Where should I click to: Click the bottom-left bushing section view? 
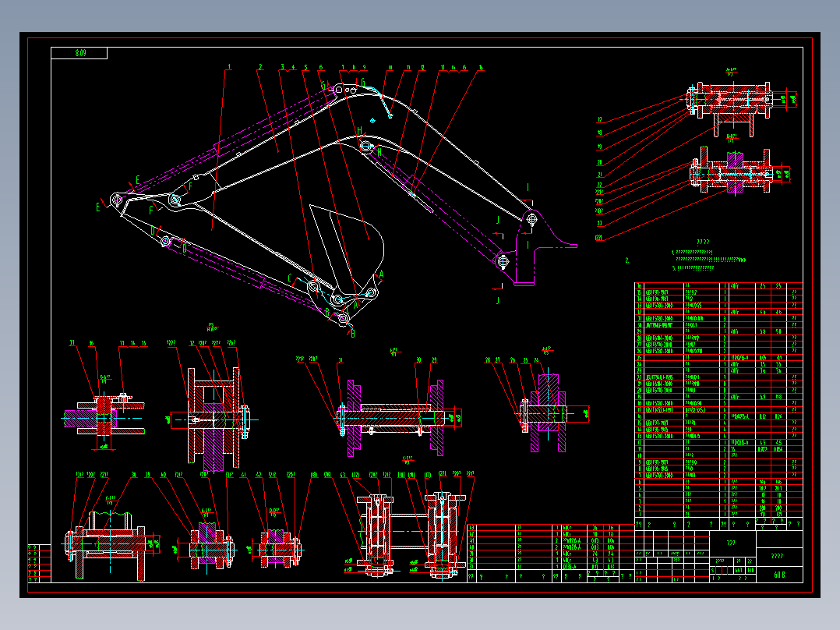point(111,544)
